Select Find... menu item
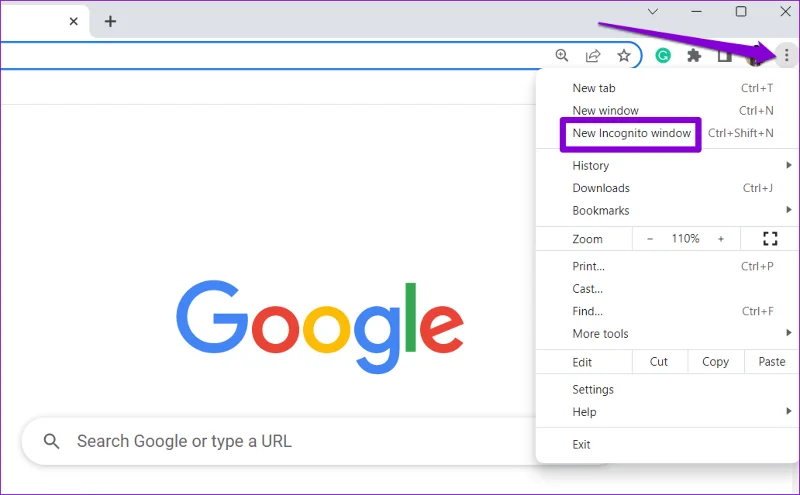Image resolution: width=800 pixels, height=495 pixels. click(667, 311)
